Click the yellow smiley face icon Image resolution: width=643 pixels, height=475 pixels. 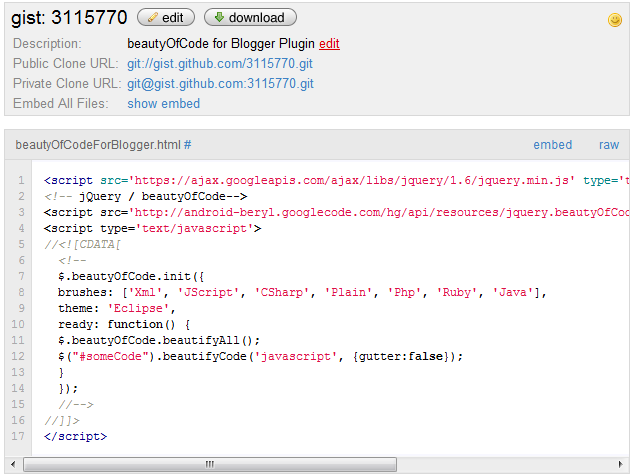tap(615, 20)
